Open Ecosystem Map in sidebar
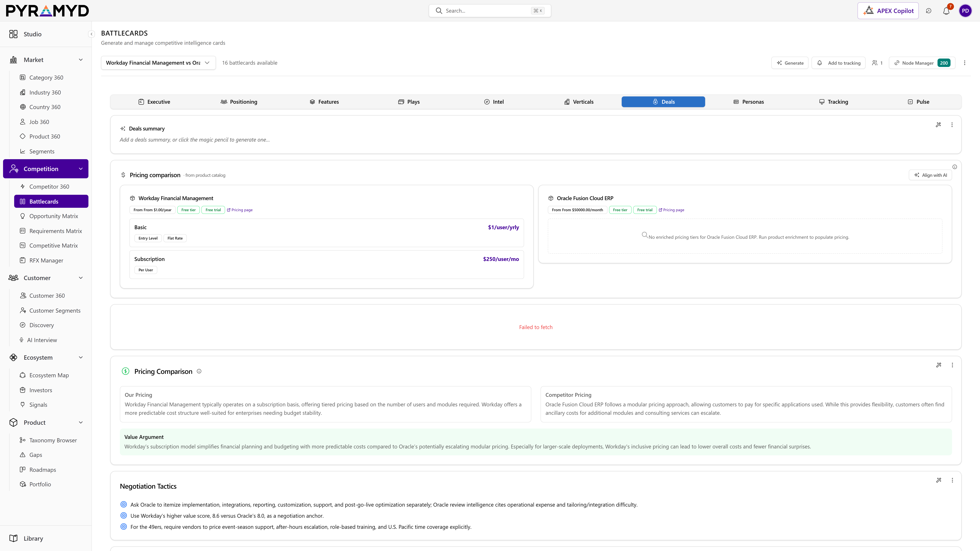The height and width of the screenshot is (551, 980). (x=49, y=375)
